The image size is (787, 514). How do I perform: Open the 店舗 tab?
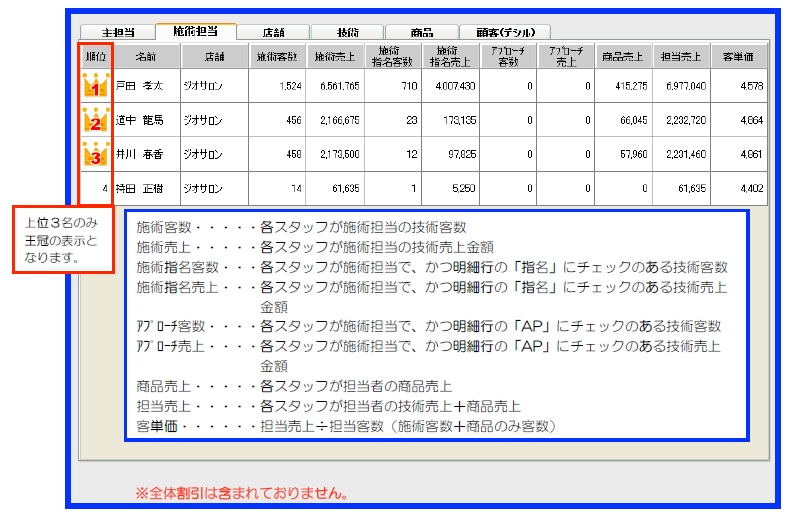(271, 32)
